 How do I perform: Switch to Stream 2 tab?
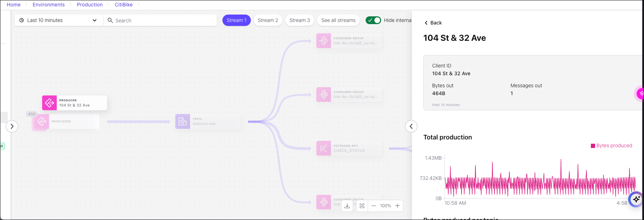[268, 20]
